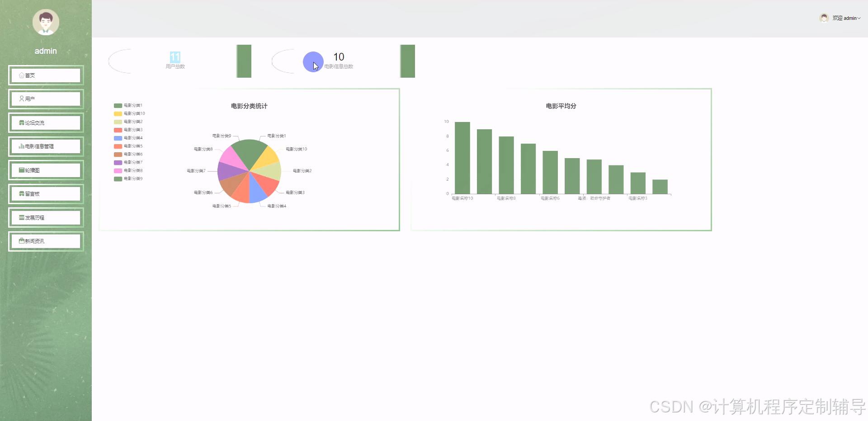Click the shortest bar at the chart's end

[x=660, y=187]
